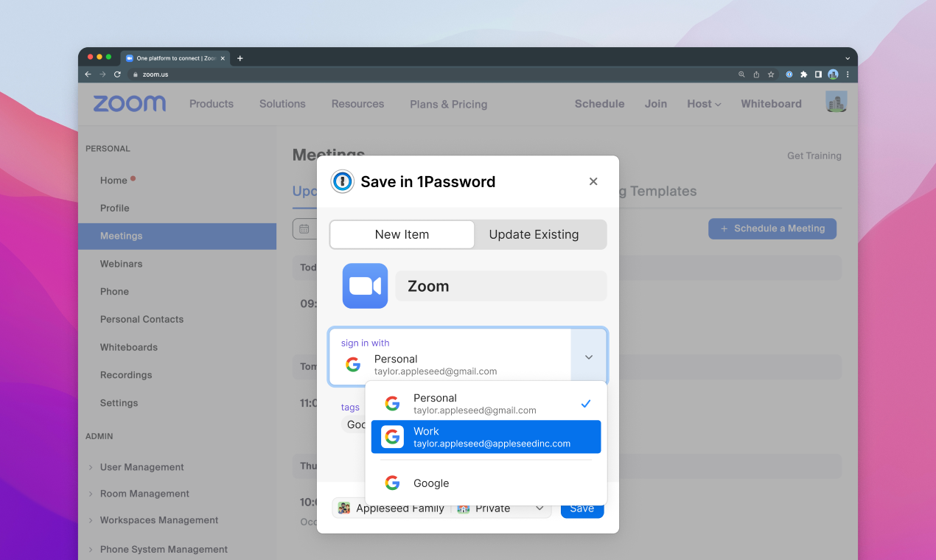This screenshot has height=560, width=936.
Task: Open Plans & Pricing
Action: pos(449,104)
